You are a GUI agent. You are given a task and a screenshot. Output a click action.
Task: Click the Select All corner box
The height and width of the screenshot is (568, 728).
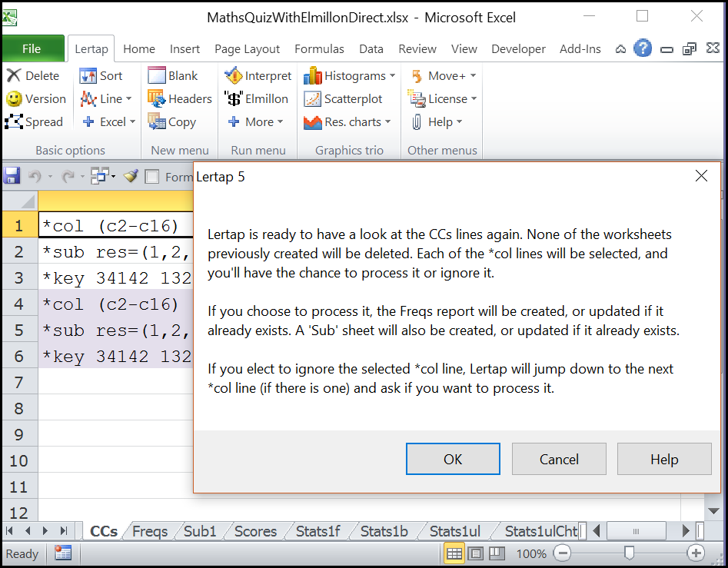pos(20,201)
